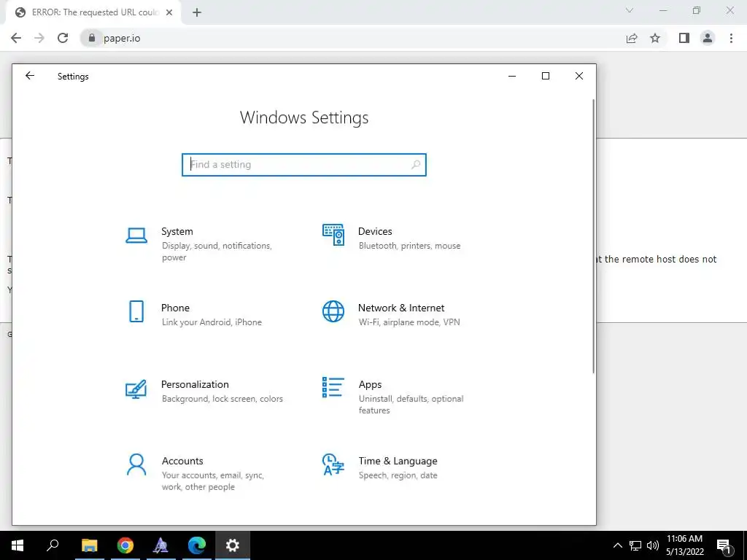Open Chrome's side panel
Viewport: 747px width, 560px height.
click(x=684, y=38)
